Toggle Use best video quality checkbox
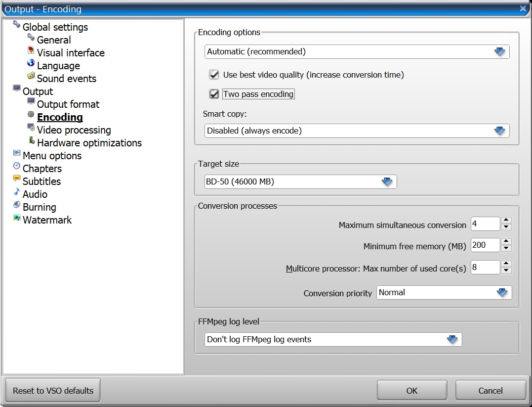532x407 pixels. click(x=214, y=74)
